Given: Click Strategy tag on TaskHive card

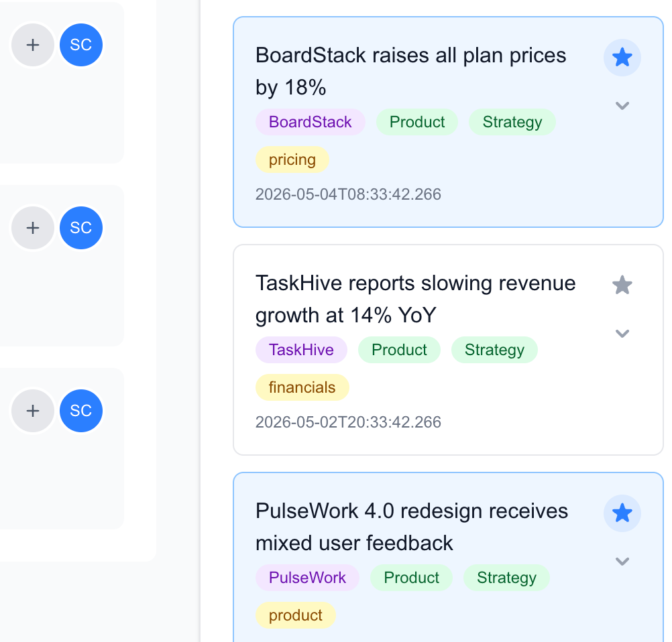Looking at the screenshot, I should pos(494,350).
